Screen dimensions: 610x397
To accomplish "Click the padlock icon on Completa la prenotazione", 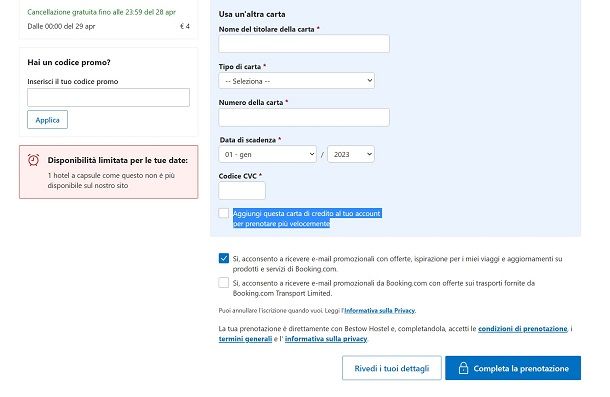I will (x=463, y=368).
